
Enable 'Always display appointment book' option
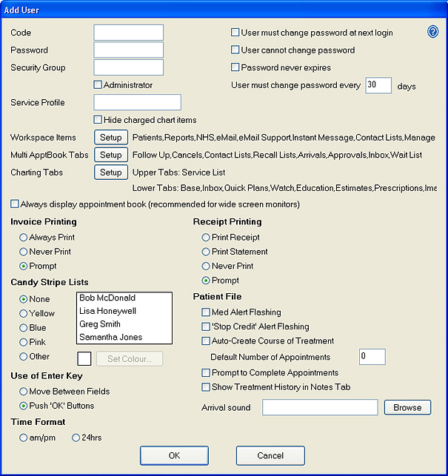15,204
